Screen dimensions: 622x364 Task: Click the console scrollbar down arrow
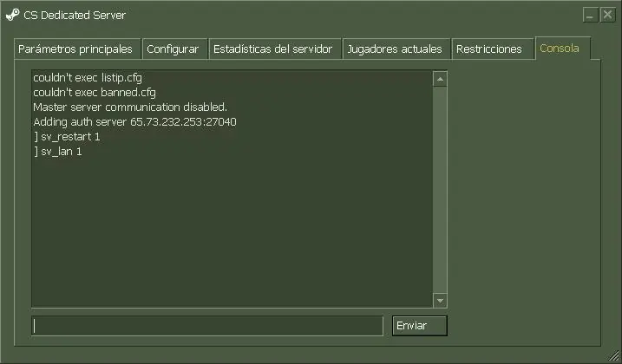[440, 300]
